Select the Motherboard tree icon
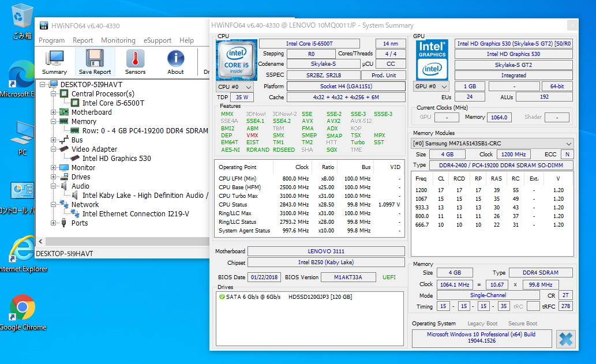596x364 pixels. coord(64,112)
